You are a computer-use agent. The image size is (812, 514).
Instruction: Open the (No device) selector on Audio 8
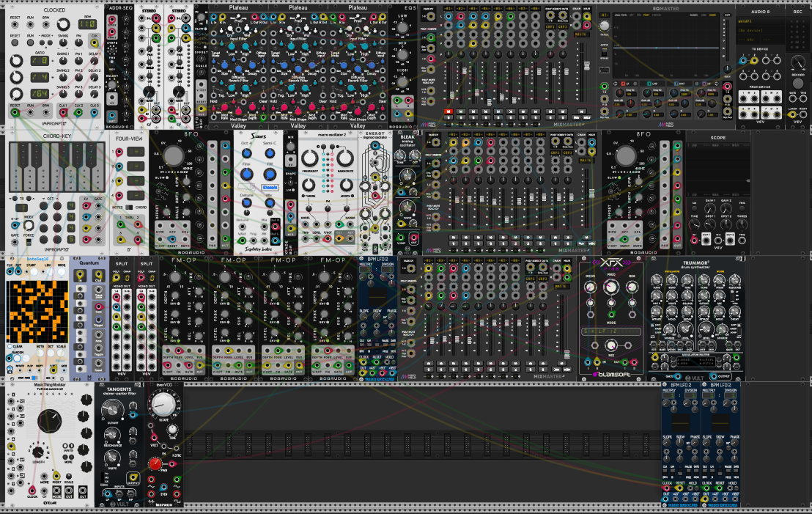759,30
